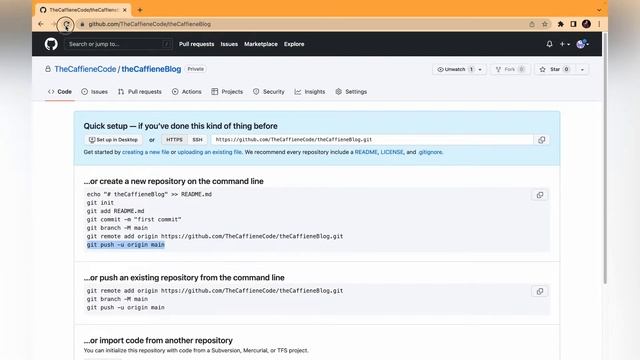Open Marketplace in top navigation
The height and width of the screenshot is (360, 640).
[261, 44]
